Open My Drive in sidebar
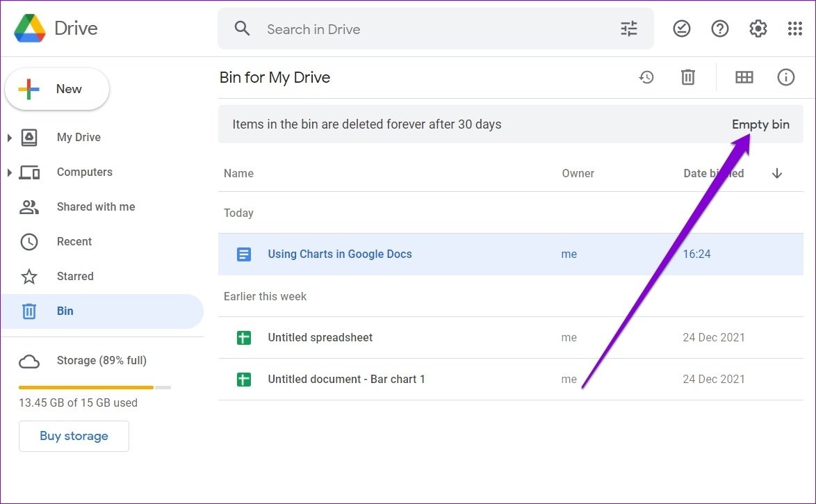The image size is (816, 504). tap(79, 138)
